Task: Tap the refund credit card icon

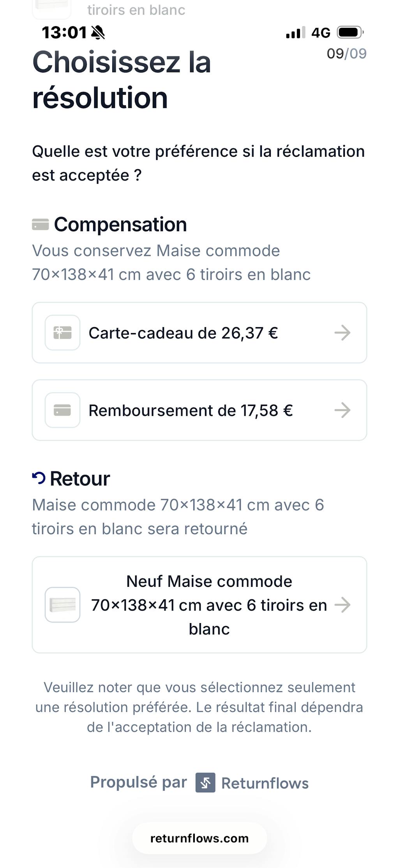Action: coord(62,410)
